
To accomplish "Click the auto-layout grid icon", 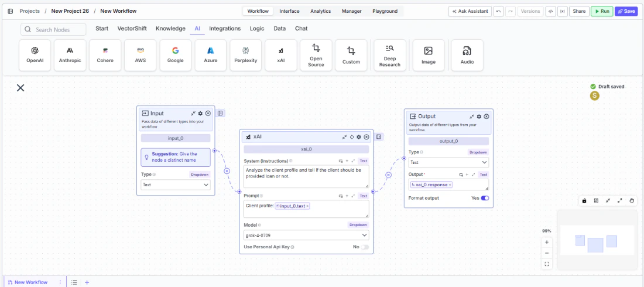I will click(596, 201).
